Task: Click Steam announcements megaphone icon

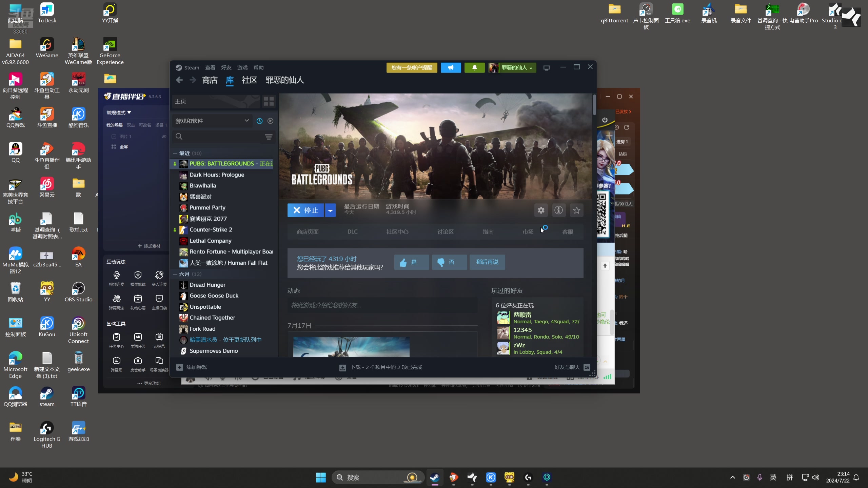Action: (451, 67)
